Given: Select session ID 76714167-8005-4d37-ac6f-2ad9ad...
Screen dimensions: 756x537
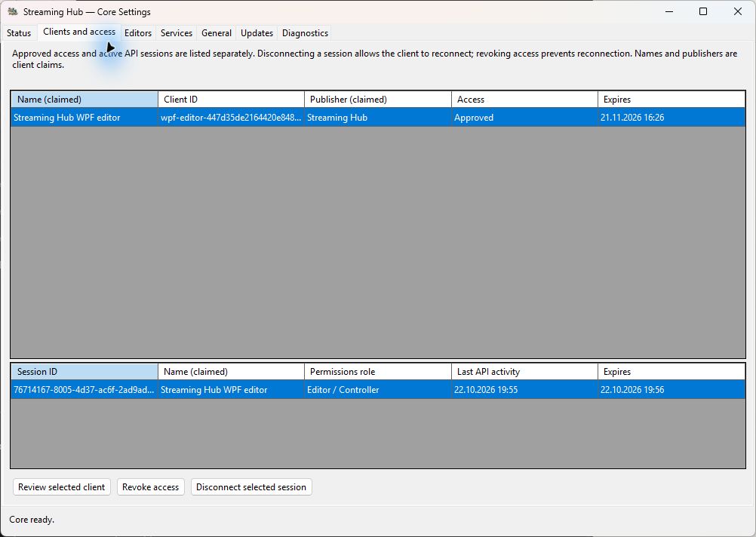Looking at the screenshot, I should pyautogui.click(x=85, y=389).
